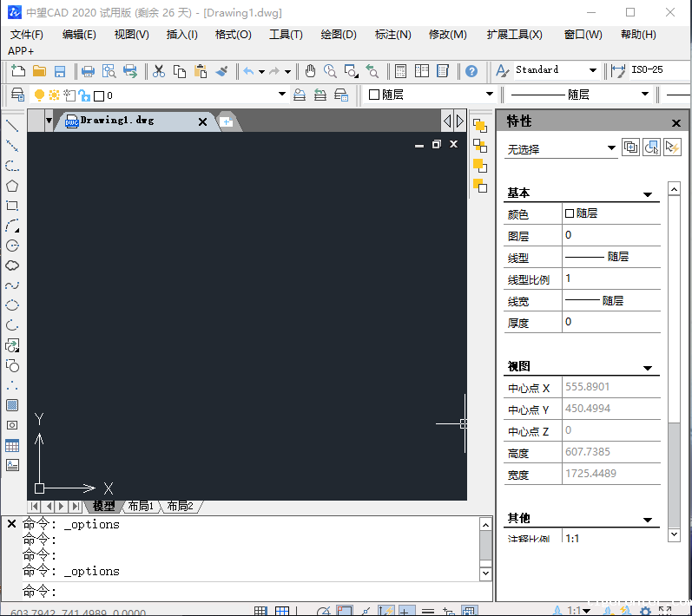This screenshot has height=616, width=692.
Task: Close the Drawing1.dwg document tab
Action: [203, 121]
